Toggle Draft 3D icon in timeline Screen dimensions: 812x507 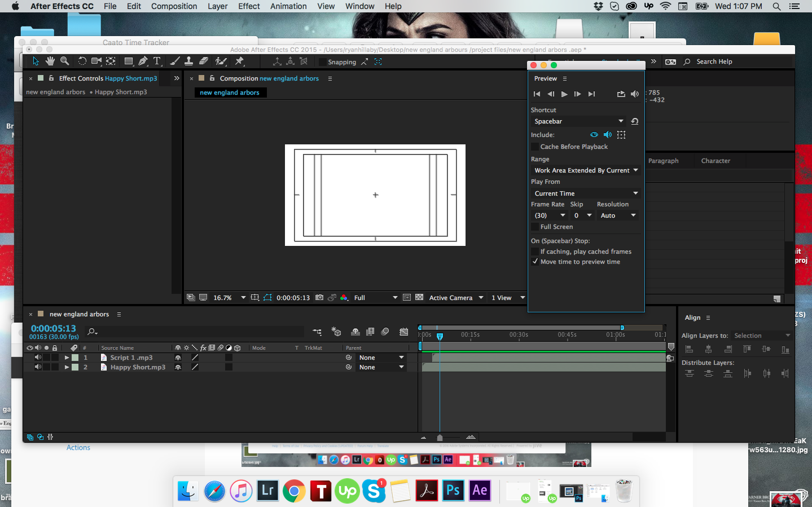[336, 332]
